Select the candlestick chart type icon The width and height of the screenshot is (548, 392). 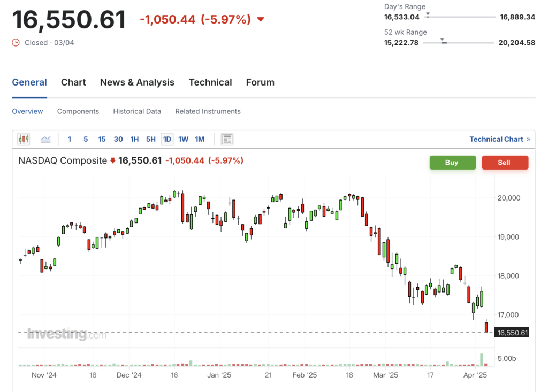pyautogui.click(x=24, y=140)
